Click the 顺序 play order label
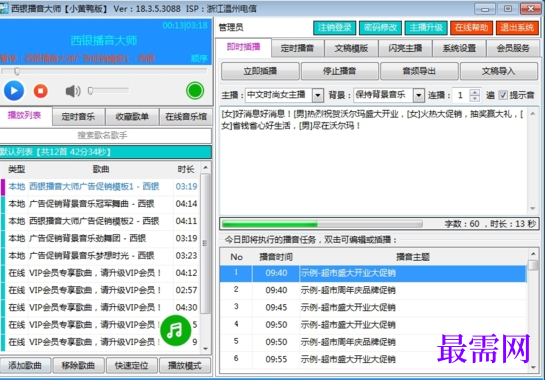Screen dimensions: 549x380 point(200,58)
